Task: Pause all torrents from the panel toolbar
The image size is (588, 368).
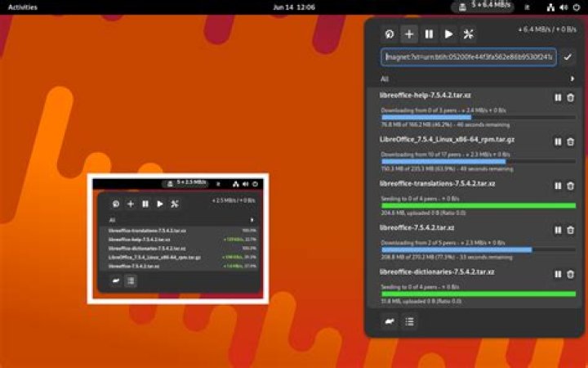Action: (x=429, y=34)
